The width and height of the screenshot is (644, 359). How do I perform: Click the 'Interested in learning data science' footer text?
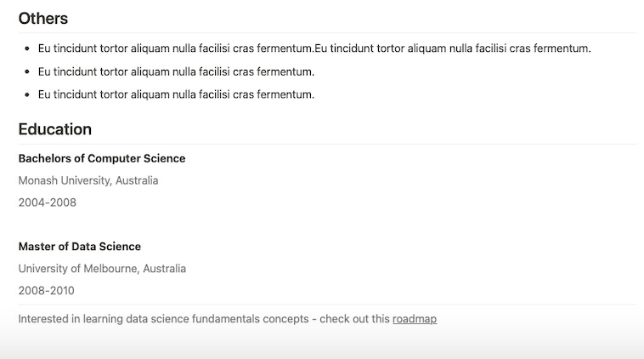click(204, 319)
